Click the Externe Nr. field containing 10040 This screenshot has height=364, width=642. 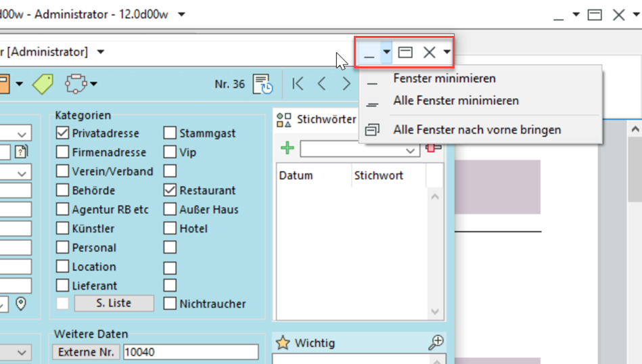click(x=190, y=352)
